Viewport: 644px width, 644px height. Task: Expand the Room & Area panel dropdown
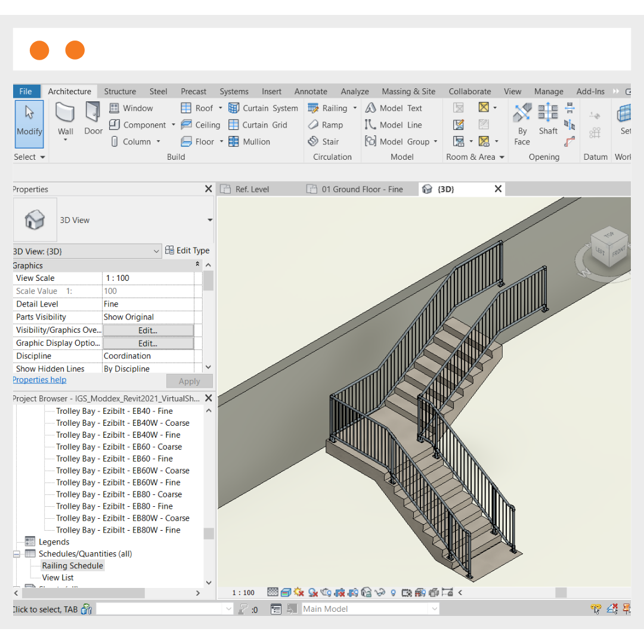pyautogui.click(x=502, y=157)
